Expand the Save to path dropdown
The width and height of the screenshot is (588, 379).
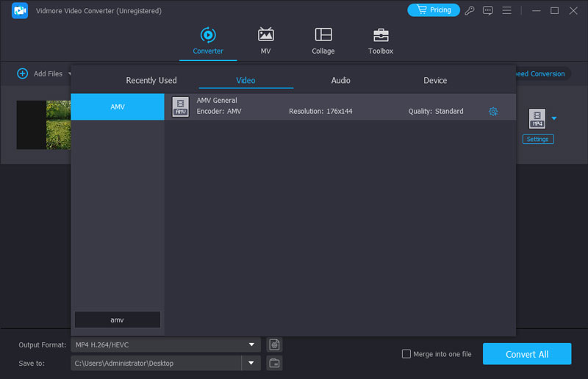pos(252,363)
